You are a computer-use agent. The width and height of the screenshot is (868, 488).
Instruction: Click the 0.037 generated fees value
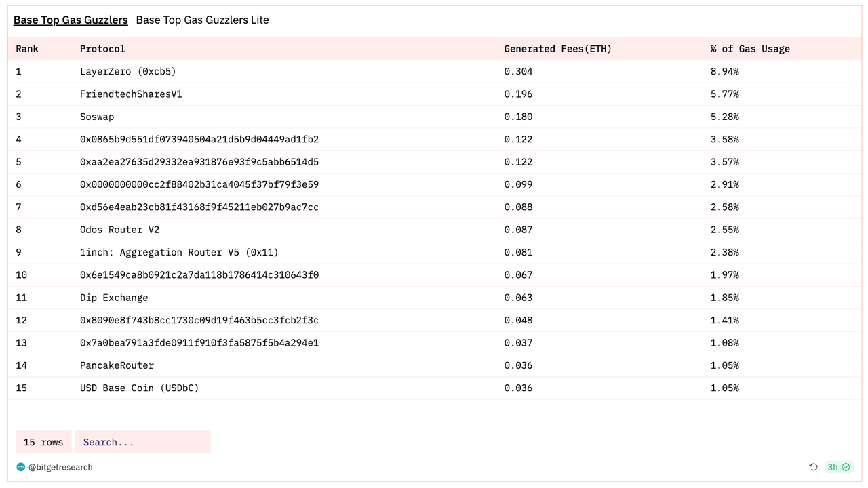click(x=518, y=342)
